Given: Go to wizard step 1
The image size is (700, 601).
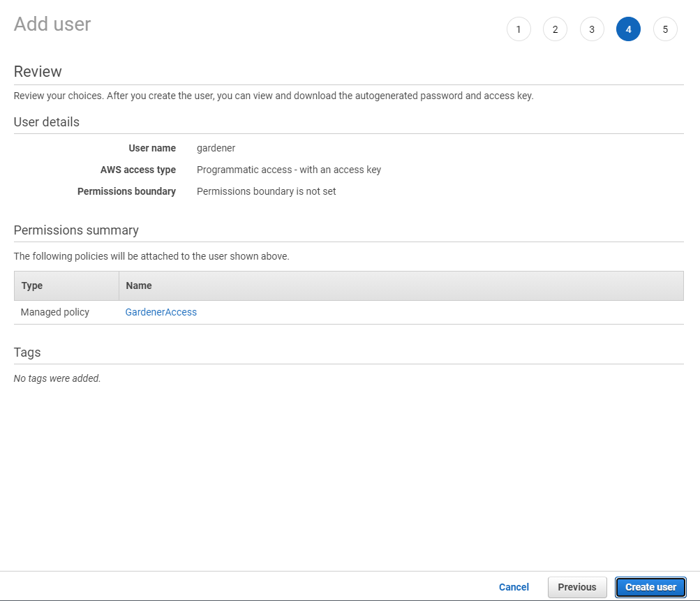Looking at the screenshot, I should (x=519, y=29).
